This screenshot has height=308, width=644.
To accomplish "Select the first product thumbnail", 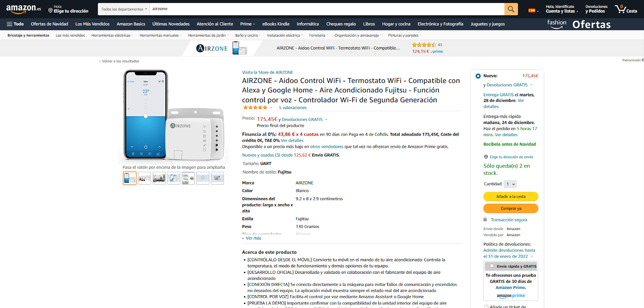I will tap(130, 178).
